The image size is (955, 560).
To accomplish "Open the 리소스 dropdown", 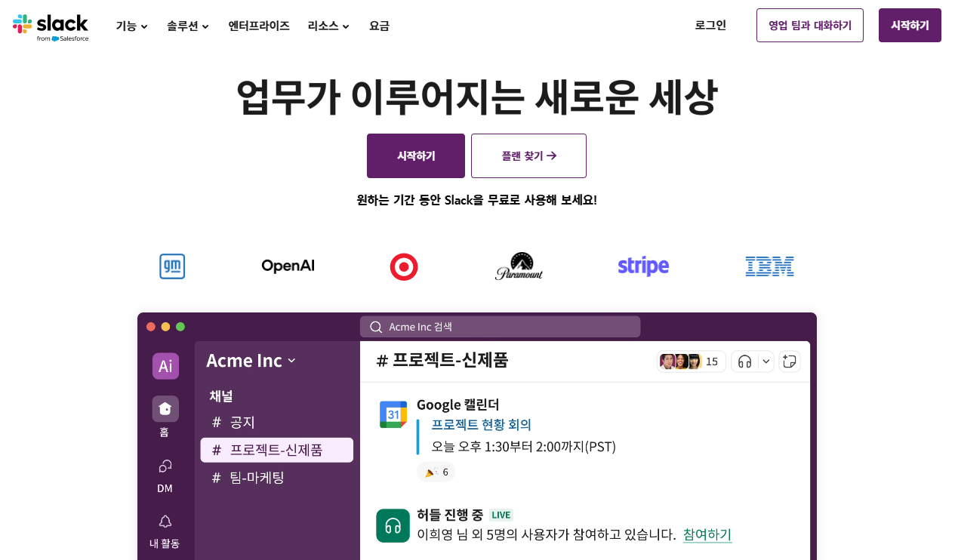I will click(328, 26).
